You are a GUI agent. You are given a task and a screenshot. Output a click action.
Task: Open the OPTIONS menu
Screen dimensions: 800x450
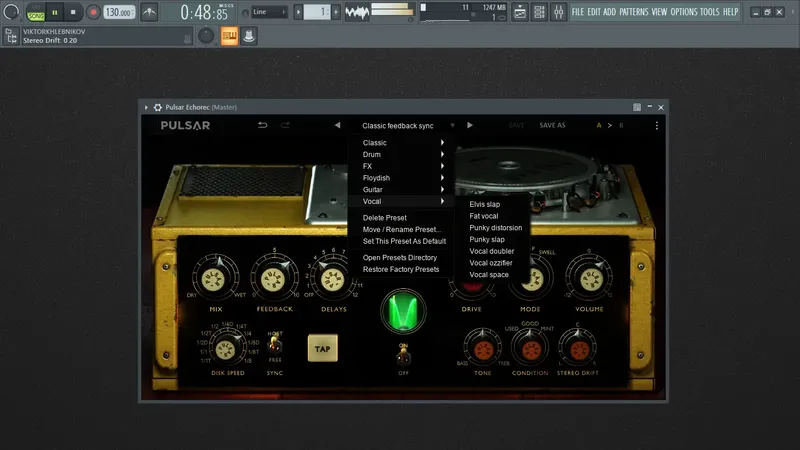(684, 12)
